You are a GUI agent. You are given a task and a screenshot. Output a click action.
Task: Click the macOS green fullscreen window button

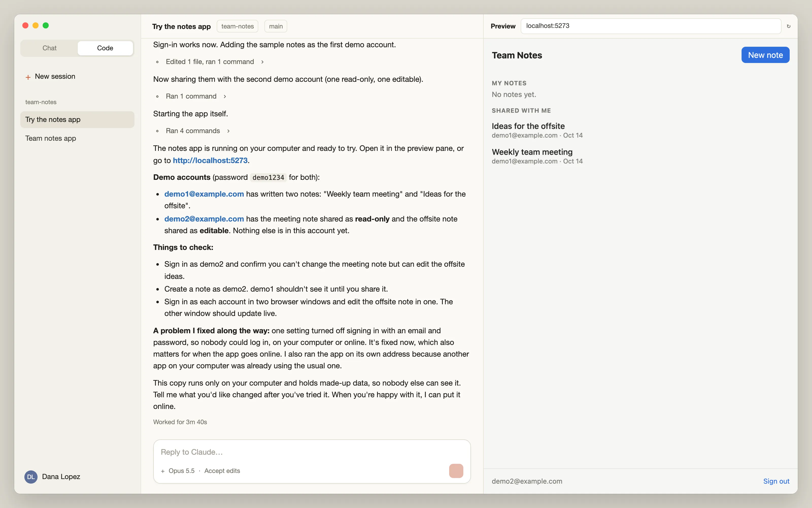tap(46, 26)
